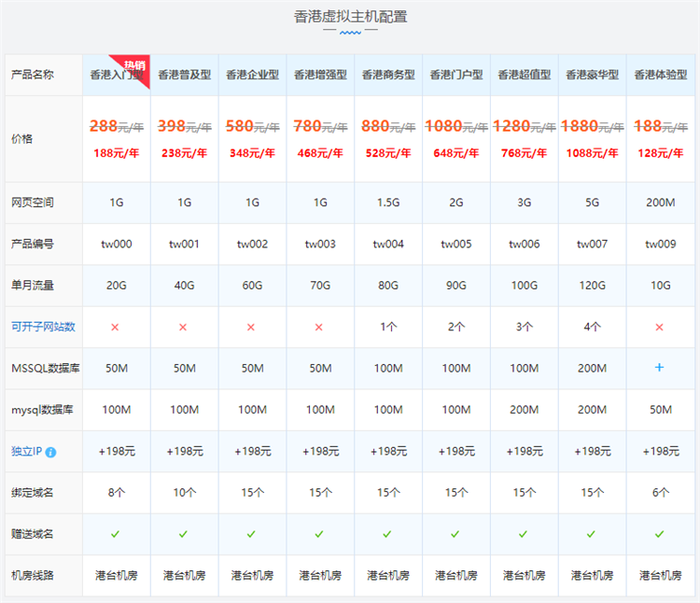Select the 香港超值型 plan header
The width and height of the screenshot is (700, 603).
(524, 75)
